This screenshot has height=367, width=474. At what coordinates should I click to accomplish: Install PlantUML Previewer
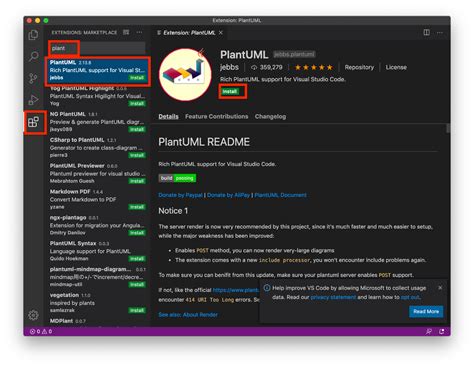tap(137, 181)
